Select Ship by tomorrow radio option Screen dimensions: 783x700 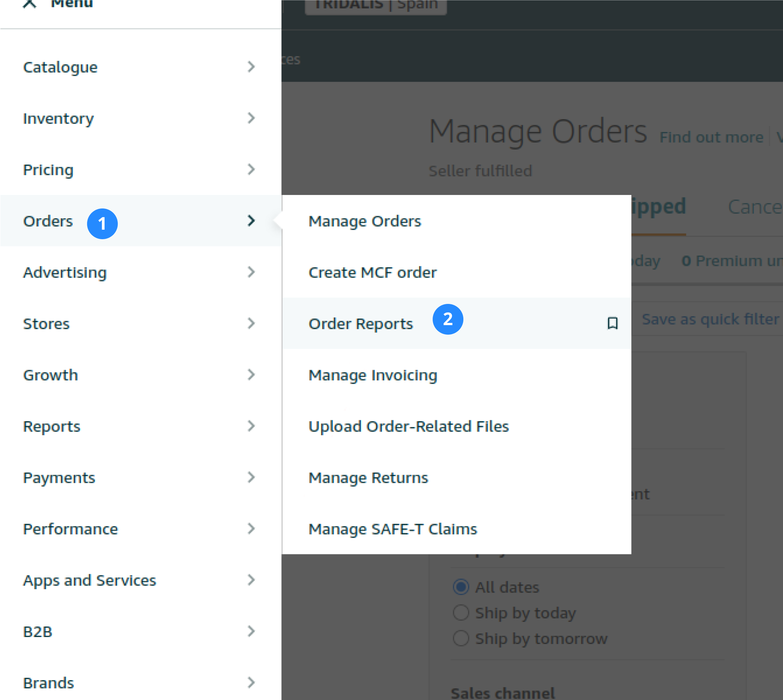click(461, 639)
